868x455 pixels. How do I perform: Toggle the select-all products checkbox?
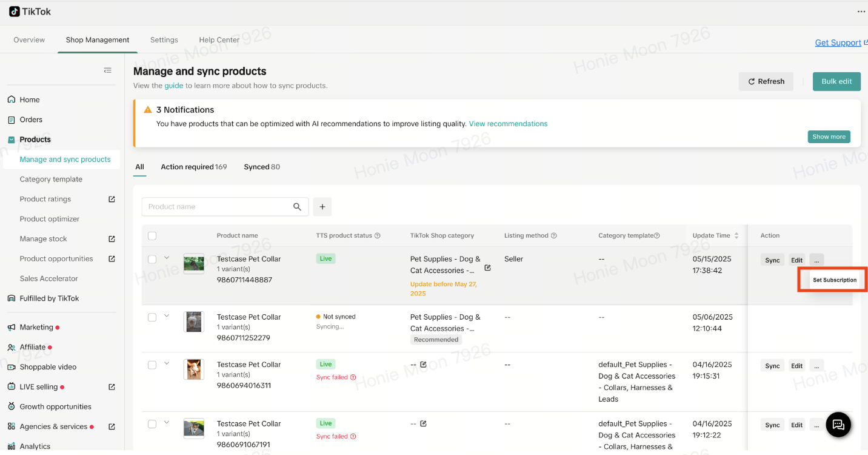click(x=152, y=236)
